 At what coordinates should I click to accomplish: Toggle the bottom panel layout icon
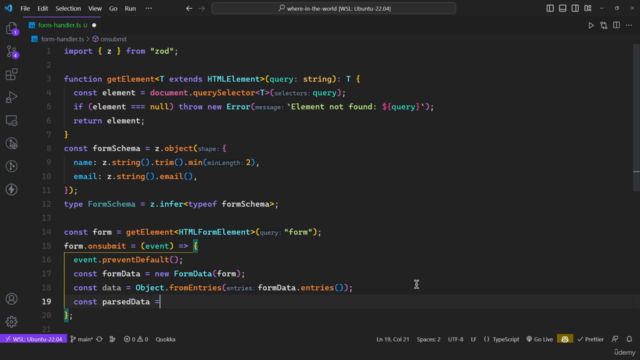562,8
